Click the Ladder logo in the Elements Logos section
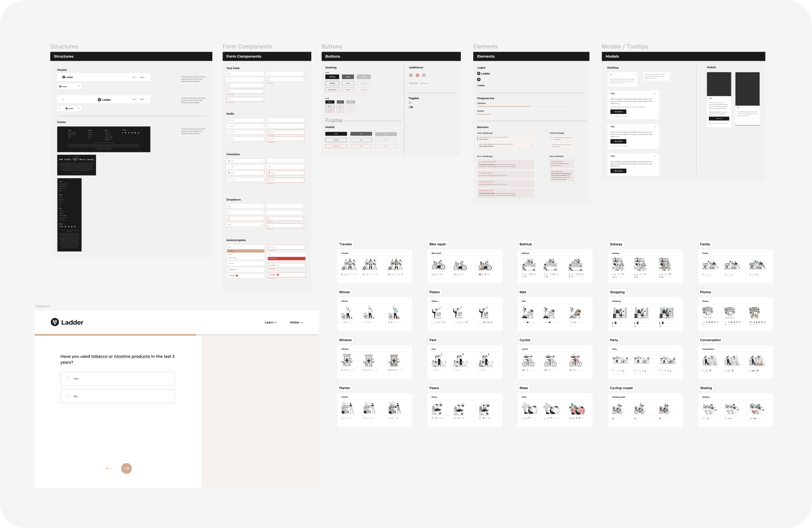 click(484, 73)
